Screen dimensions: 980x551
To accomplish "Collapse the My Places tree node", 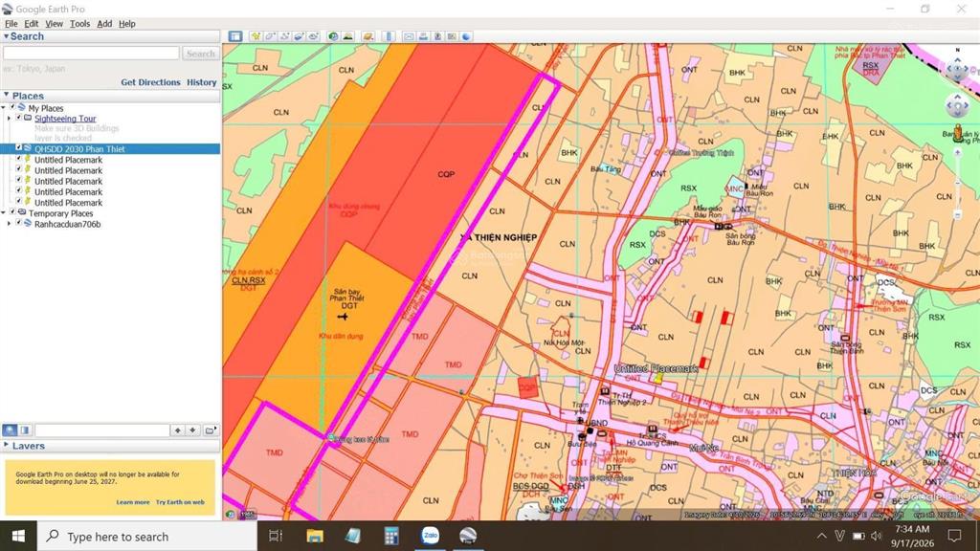I will tap(4, 107).
